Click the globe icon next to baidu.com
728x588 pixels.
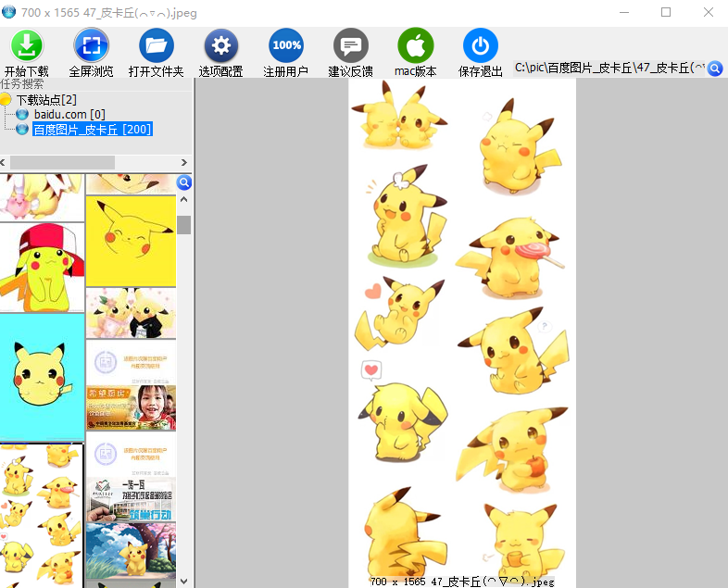[x=22, y=114]
